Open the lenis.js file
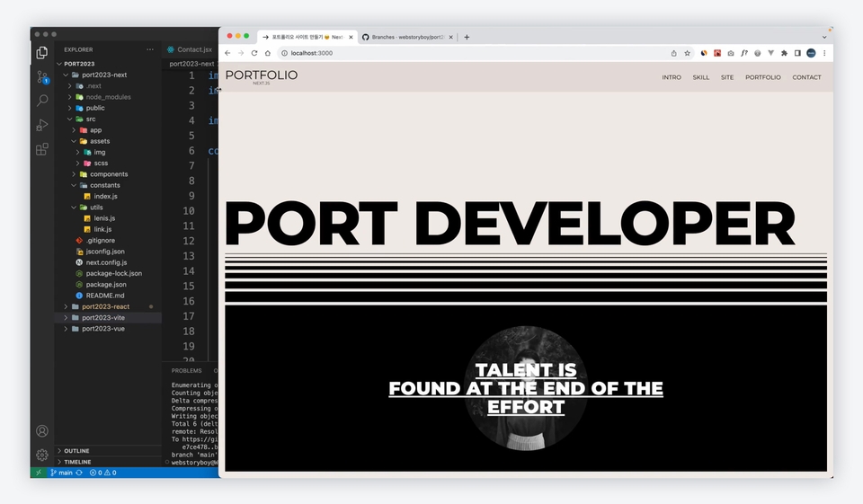Image resolution: width=863 pixels, height=504 pixels. pos(104,218)
